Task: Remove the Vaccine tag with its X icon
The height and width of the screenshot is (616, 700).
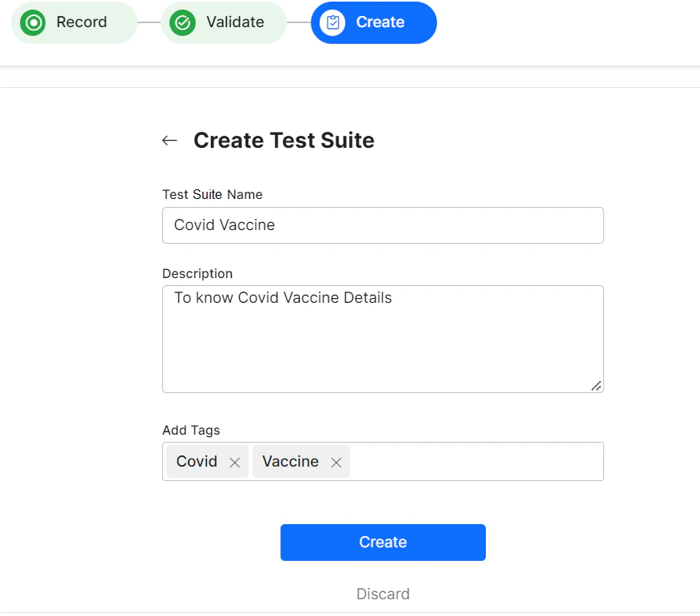Action: (x=336, y=462)
